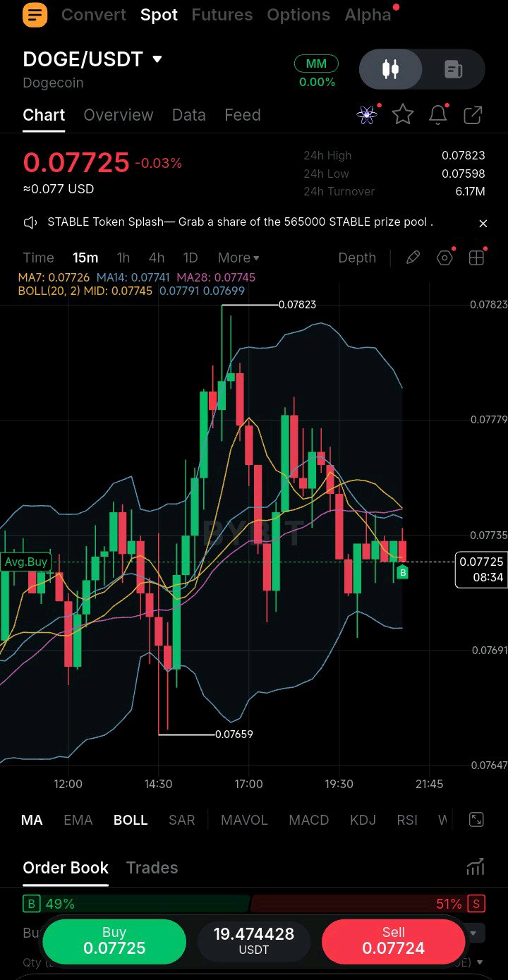Toggle the MA indicator

(32, 820)
